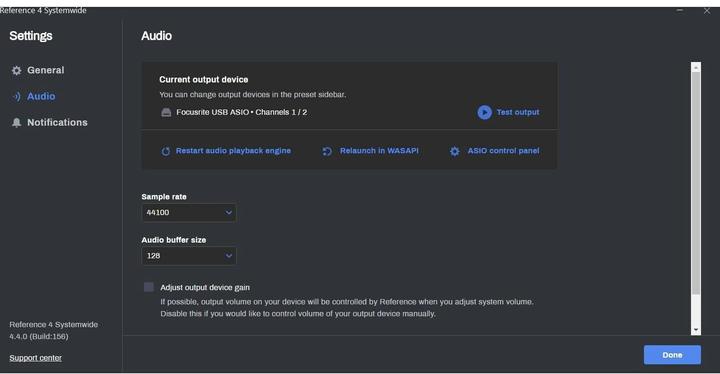Click the Done button
Viewport: 720px width, 374px height.
point(672,355)
